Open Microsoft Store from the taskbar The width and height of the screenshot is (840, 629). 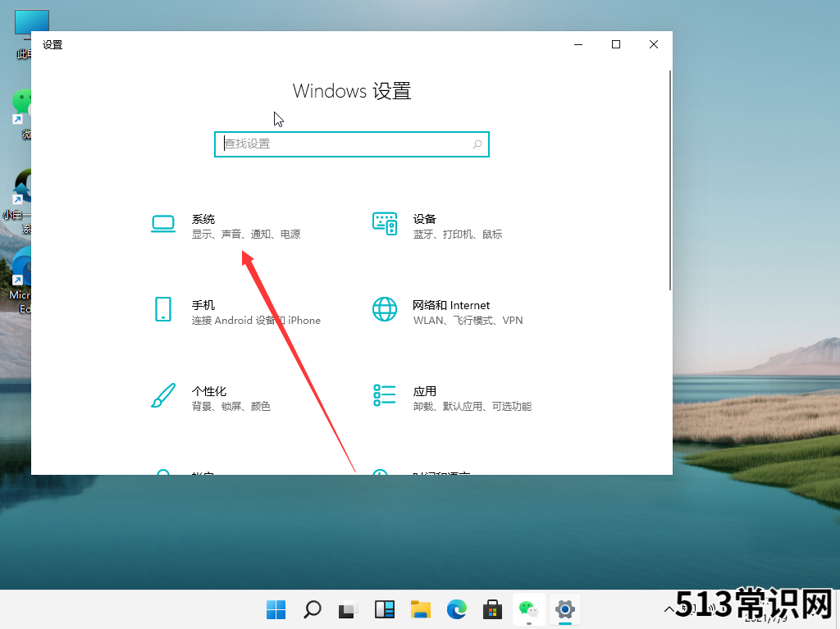[492, 609]
